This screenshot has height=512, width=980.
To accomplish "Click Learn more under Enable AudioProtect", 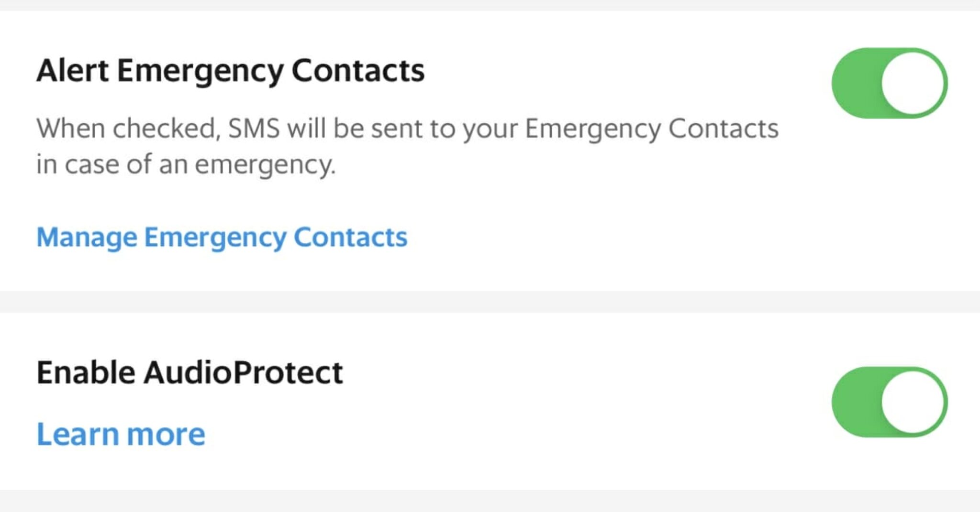I will point(120,433).
